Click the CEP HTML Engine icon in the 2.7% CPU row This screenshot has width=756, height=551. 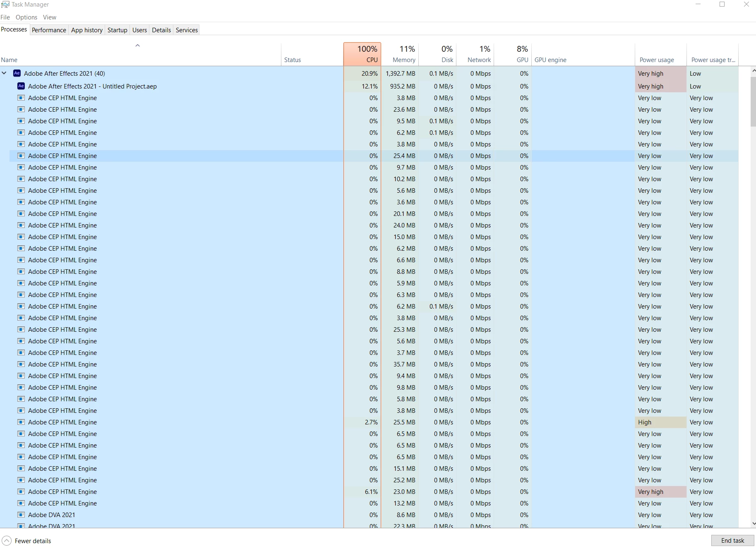tap(21, 422)
